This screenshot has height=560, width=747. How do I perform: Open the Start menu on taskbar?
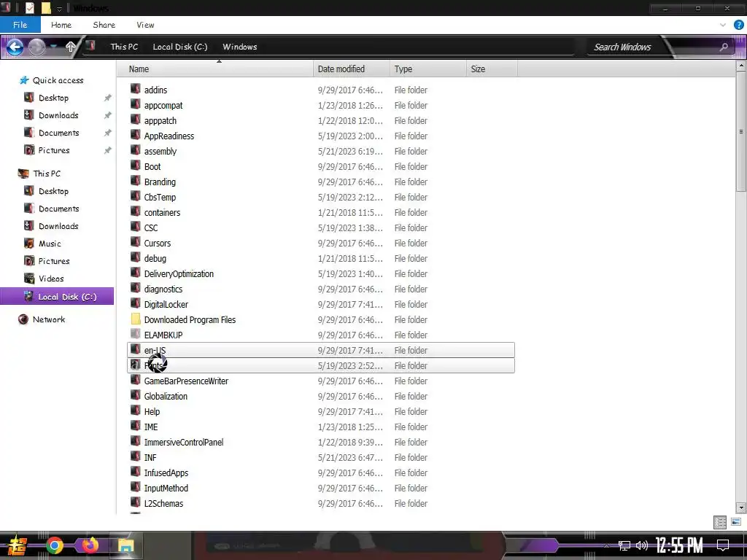point(18,545)
